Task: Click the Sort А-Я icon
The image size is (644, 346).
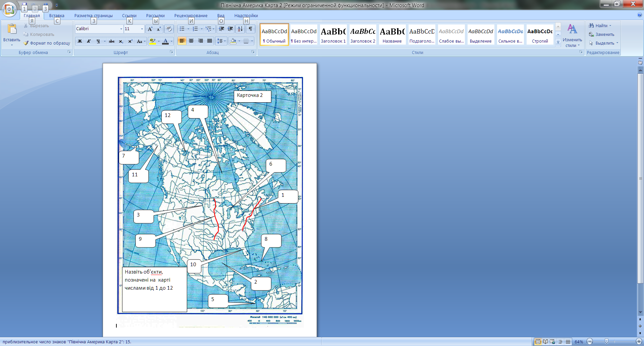Action: [240, 29]
